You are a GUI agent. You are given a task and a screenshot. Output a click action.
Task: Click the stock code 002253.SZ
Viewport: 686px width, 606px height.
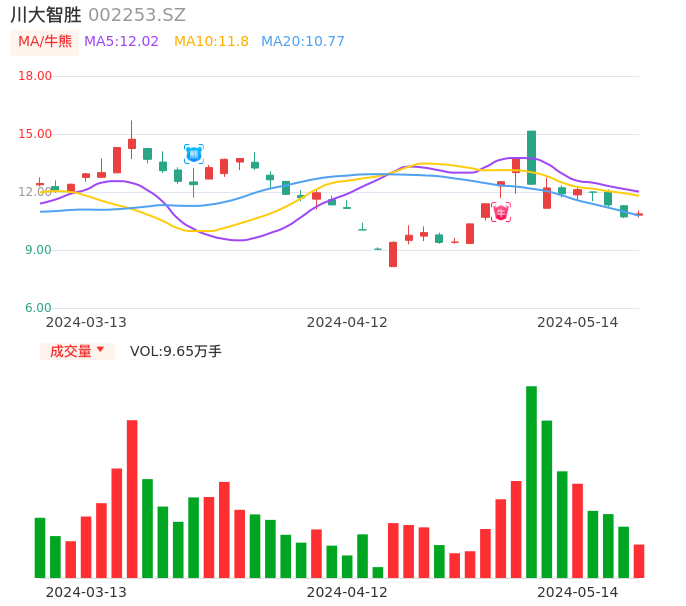pyautogui.click(x=137, y=15)
